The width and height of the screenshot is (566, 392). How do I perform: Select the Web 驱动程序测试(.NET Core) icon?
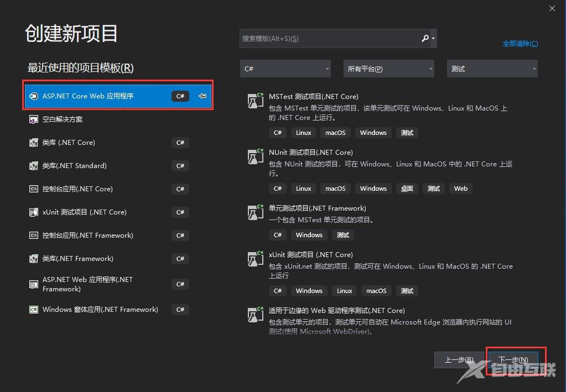(x=255, y=315)
